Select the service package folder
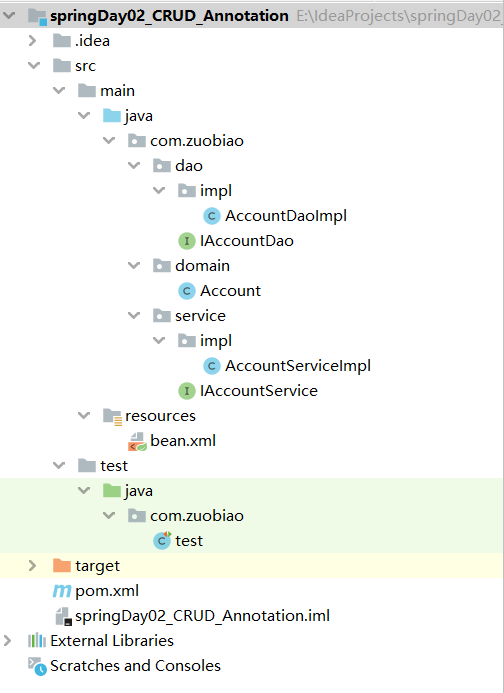Viewport: 504px width, 693px height. (x=200, y=316)
